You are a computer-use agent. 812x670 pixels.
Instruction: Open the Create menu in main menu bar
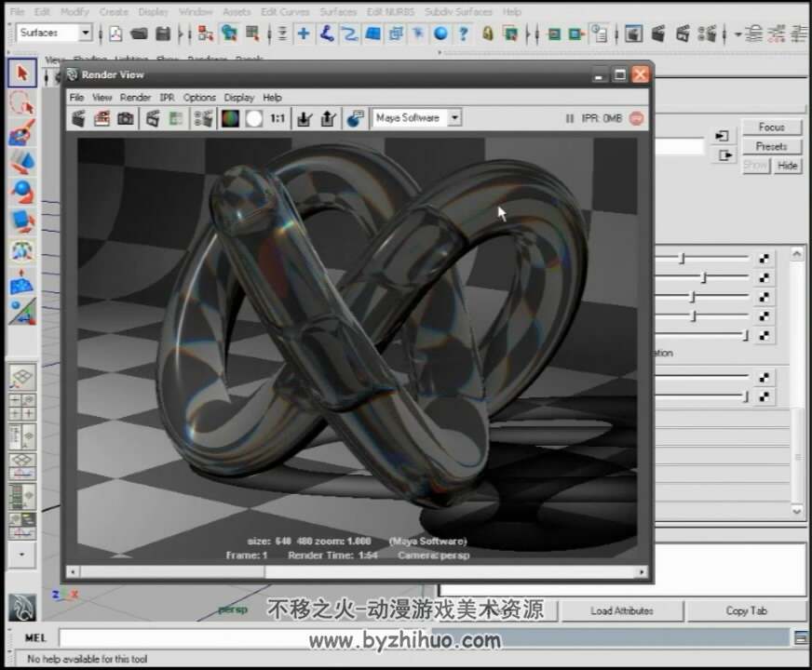click(x=114, y=11)
